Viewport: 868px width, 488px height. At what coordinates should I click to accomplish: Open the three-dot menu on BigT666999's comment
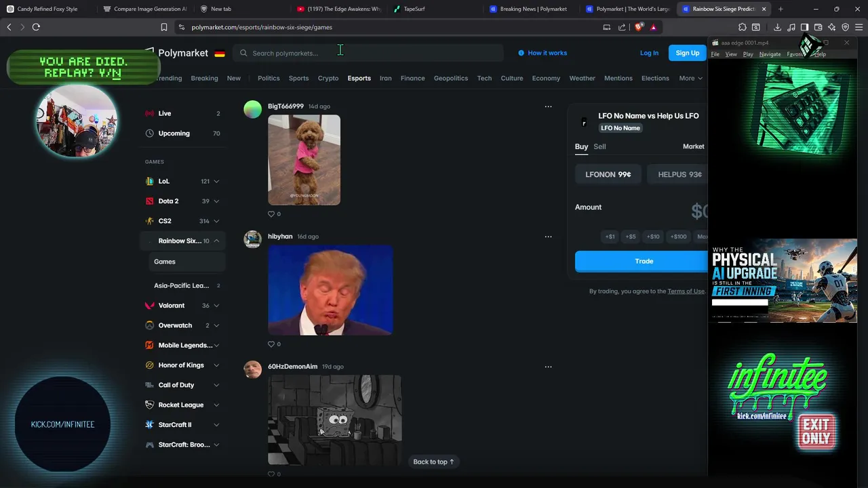point(548,106)
